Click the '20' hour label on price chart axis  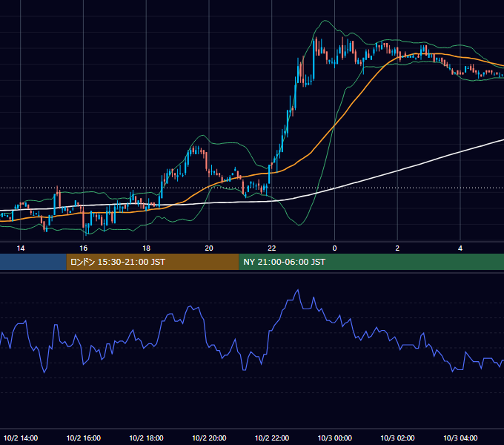point(209,248)
